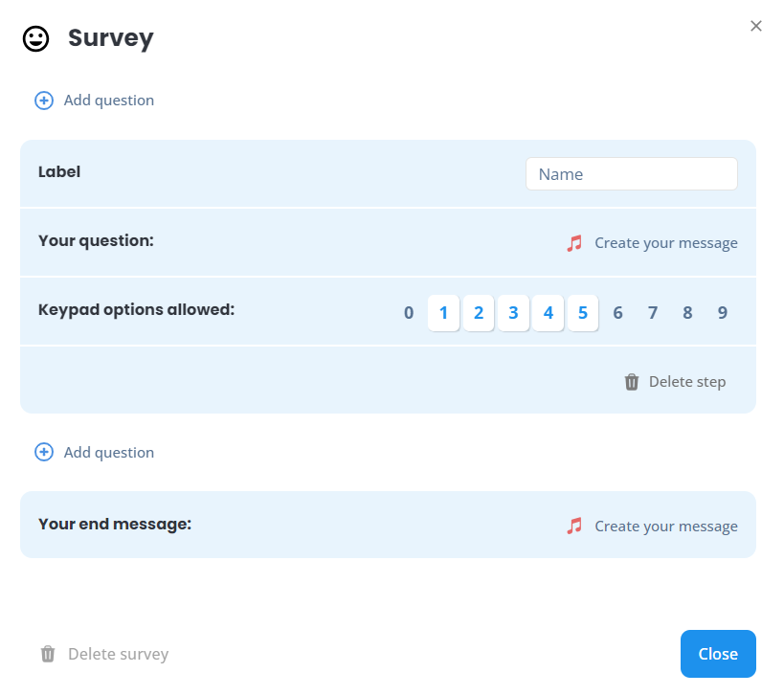Click the trash icon next to Delete survey

(x=48, y=654)
